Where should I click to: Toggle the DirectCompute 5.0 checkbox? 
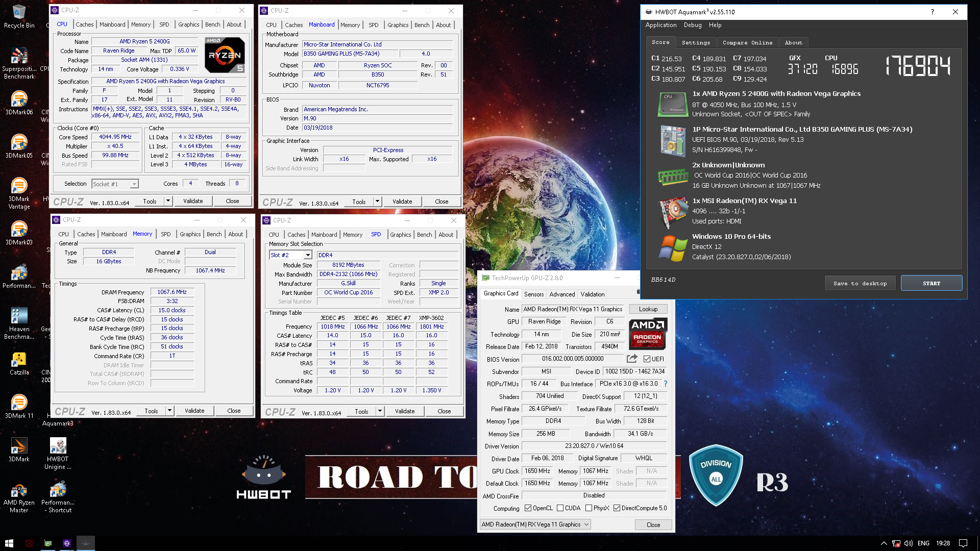click(x=617, y=508)
